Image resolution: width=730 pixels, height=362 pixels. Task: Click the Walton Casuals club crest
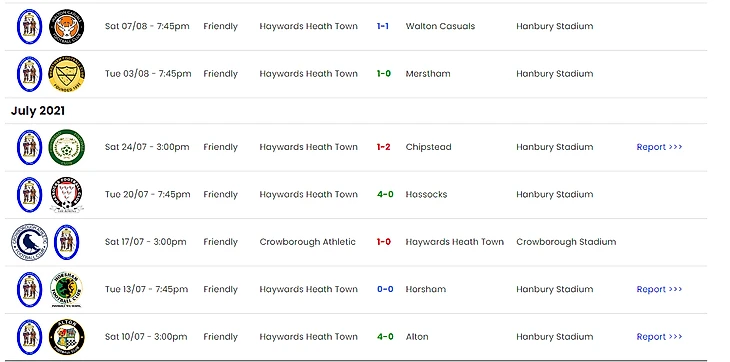(x=67, y=27)
